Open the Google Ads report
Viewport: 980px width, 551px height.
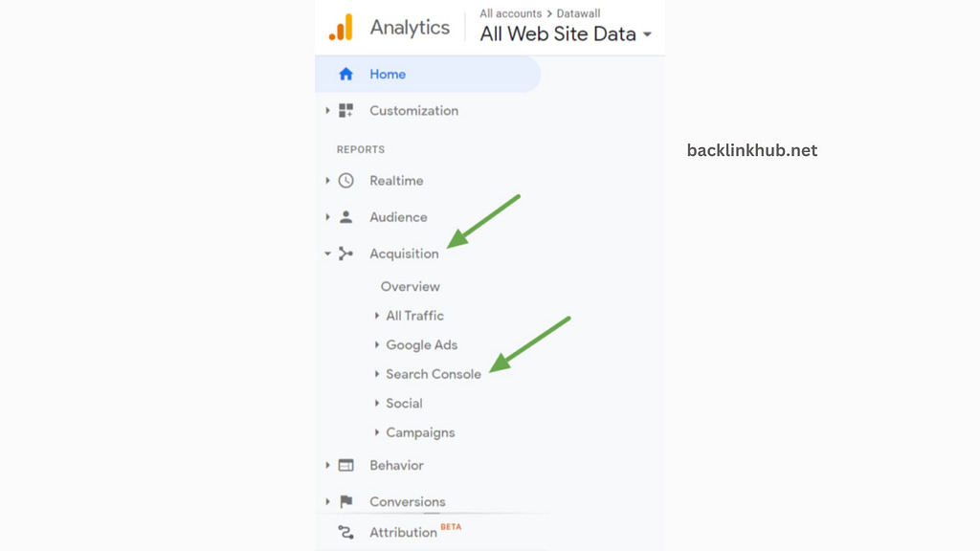[422, 344]
